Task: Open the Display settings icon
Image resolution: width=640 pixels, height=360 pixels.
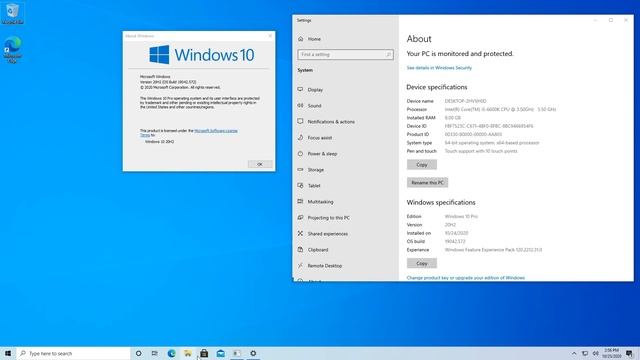Action: pos(300,89)
